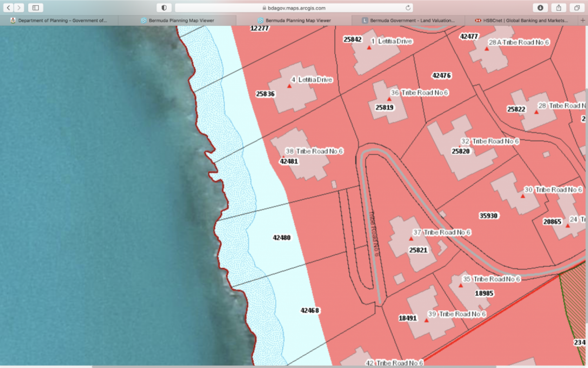Switch to Bermuda Government Land Valuation tab
Screen dimensions: 588x368
point(408,20)
